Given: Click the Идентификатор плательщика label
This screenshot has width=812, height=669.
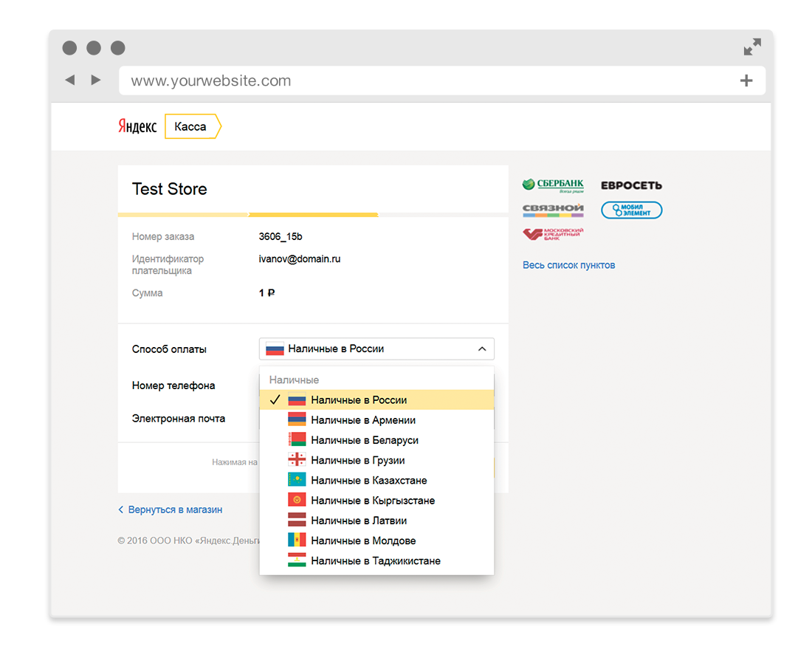Looking at the screenshot, I should (168, 264).
